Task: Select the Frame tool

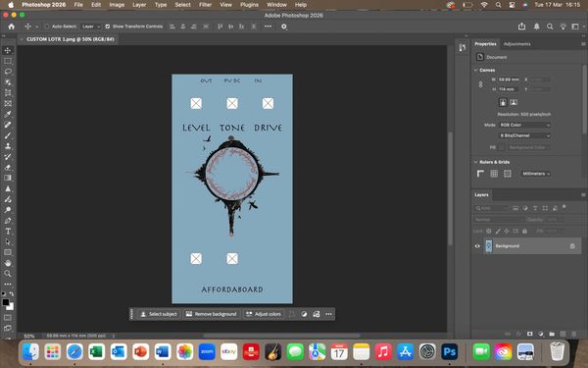Action: click(x=8, y=103)
